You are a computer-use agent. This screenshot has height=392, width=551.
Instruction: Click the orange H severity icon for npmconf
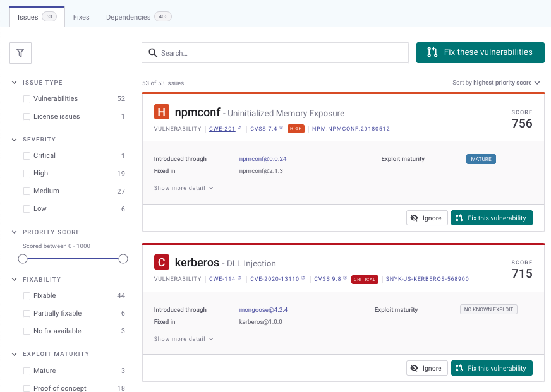[x=162, y=112]
